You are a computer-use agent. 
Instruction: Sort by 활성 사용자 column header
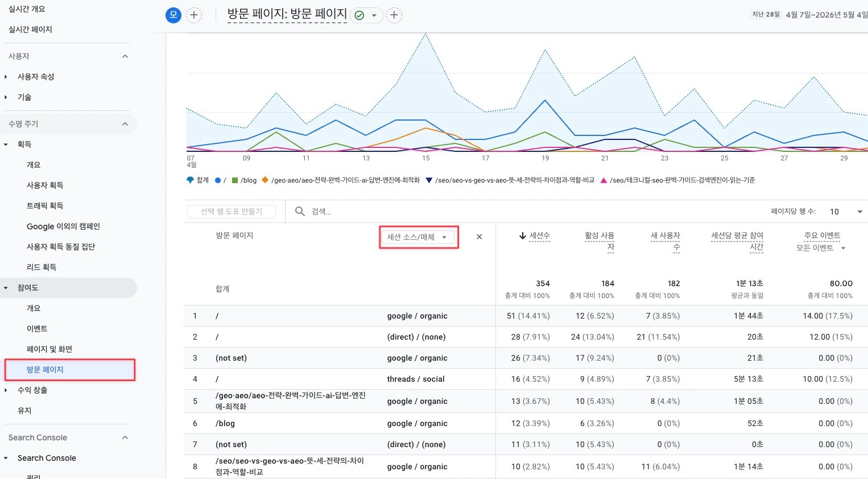point(600,241)
